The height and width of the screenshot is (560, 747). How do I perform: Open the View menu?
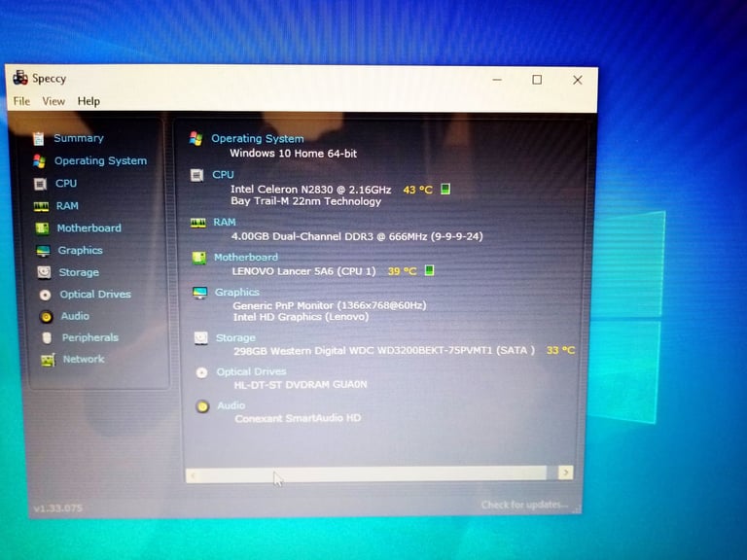(53, 101)
